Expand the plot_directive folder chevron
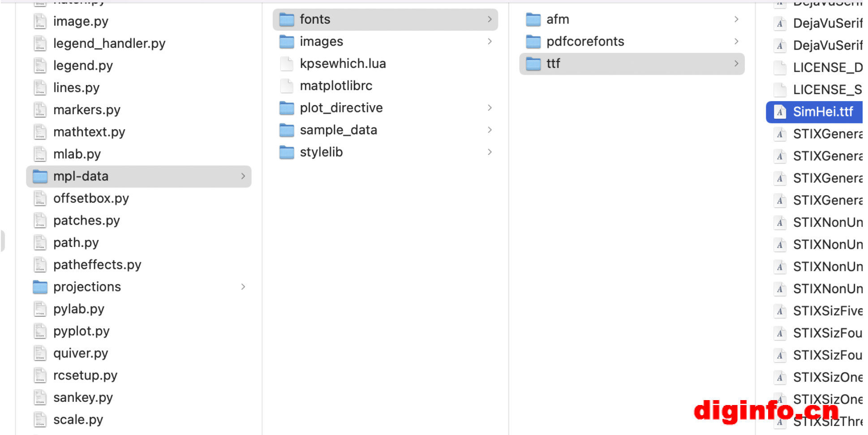The image size is (868, 435). pyautogui.click(x=490, y=108)
